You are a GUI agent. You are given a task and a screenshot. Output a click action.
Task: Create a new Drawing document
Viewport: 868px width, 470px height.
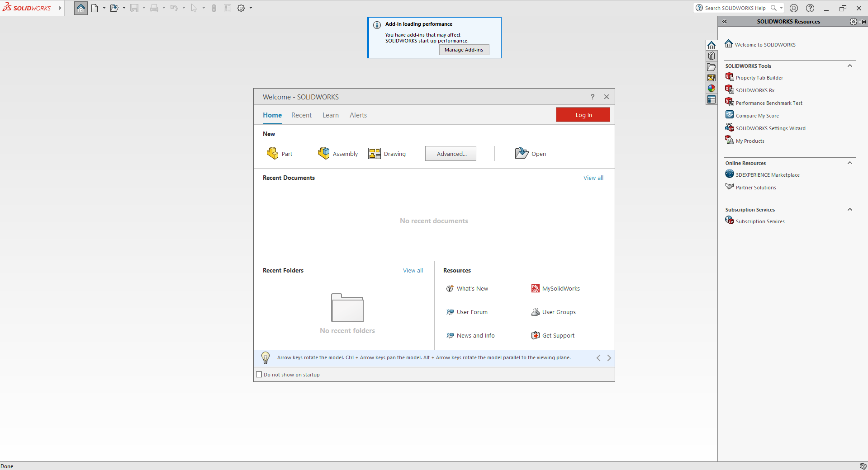point(387,154)
